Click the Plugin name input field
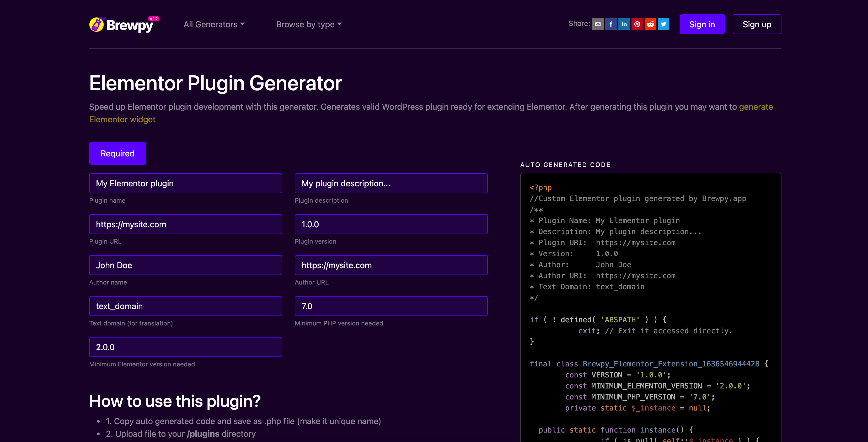868x442 pixels. [x=185, y=183]
